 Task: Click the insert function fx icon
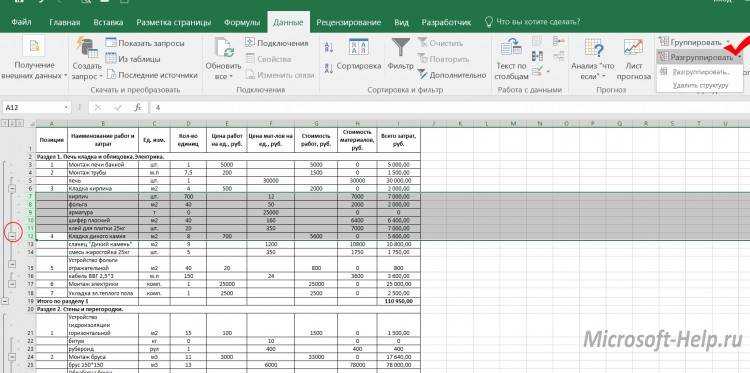pos(138,108)
